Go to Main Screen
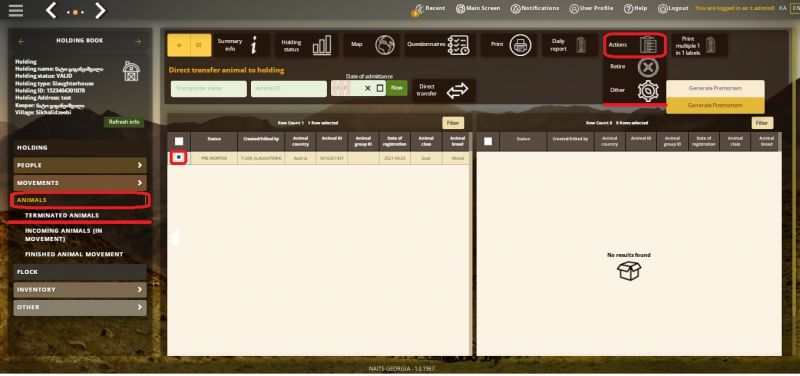 point(478,9)
